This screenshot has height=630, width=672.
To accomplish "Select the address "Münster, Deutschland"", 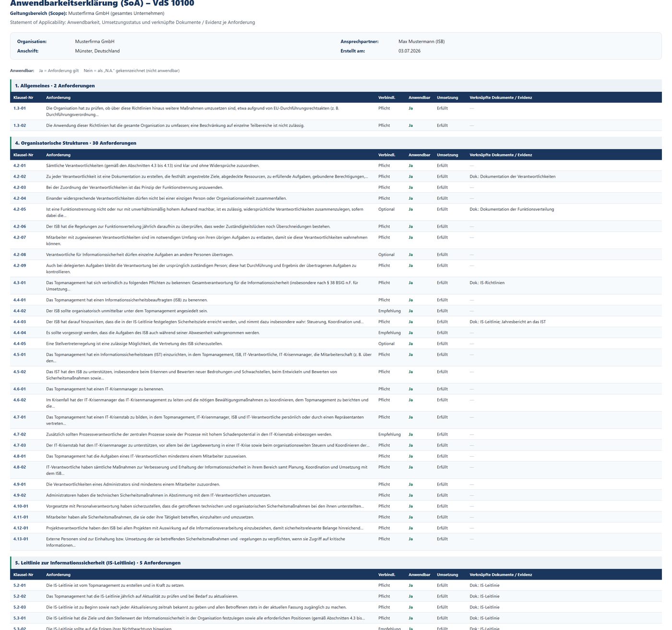I will point(97,51).
